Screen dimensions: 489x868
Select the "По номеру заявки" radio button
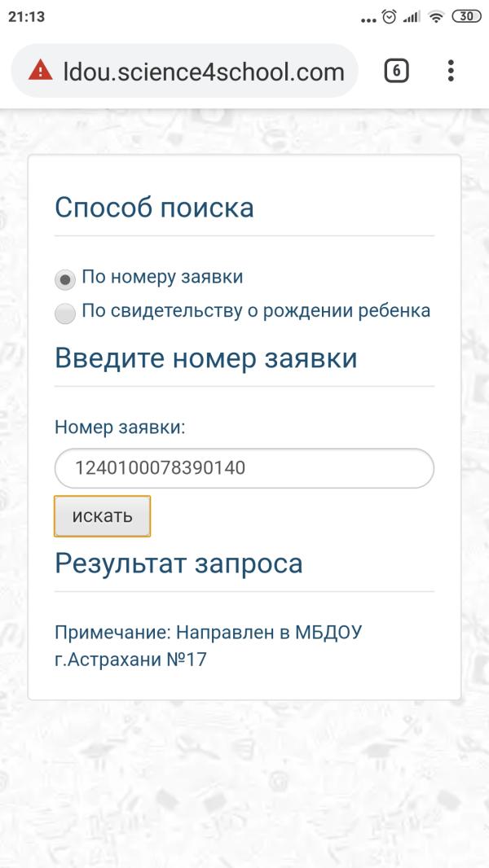(x=65, y=279)
